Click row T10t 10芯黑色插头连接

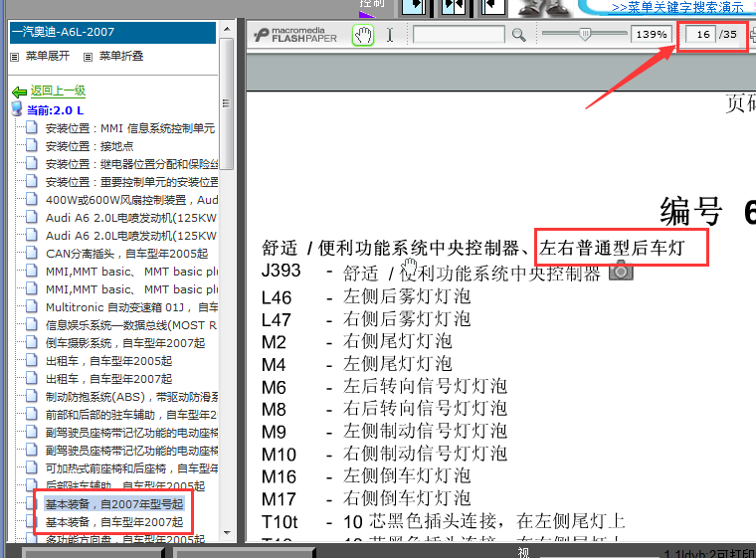(x=443, y=521)
